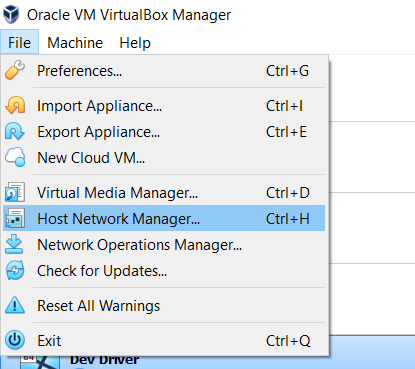Screen dimensions: 415x369
Task: Click the Reset All Warnings triangle icon
Action: coord(15,305)
